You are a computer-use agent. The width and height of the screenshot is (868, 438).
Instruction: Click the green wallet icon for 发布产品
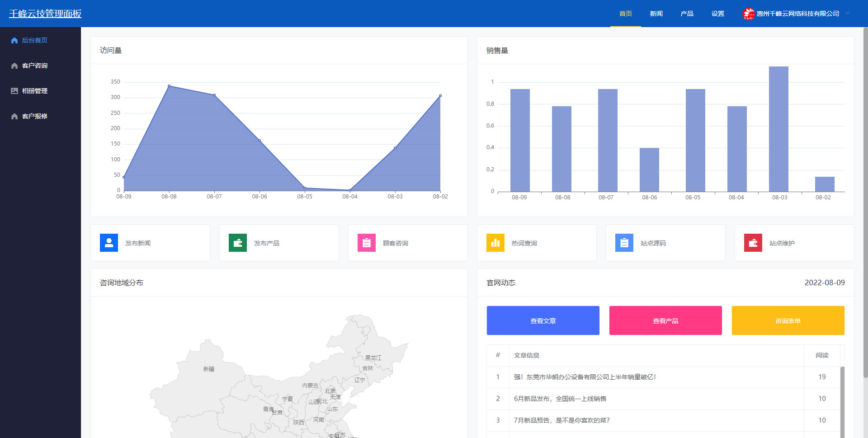coord(238,243)
